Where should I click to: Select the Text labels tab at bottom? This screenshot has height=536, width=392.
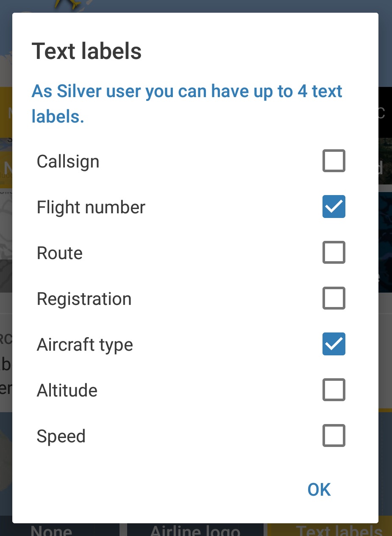[x=339, y=530]
